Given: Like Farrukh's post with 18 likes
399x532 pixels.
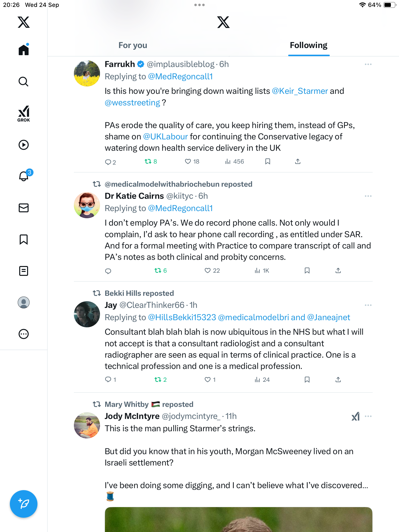Looking at the screenshot, I should coord(188,162).
